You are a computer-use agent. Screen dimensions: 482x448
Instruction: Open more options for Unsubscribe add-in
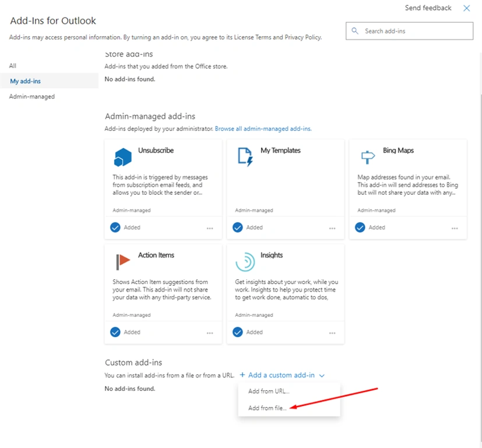point(210,228)
